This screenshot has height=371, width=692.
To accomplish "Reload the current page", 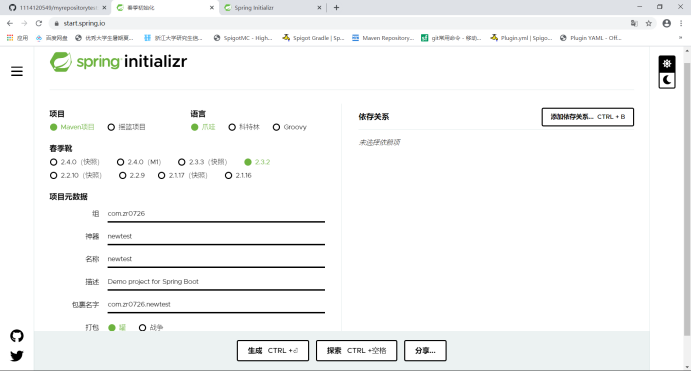I will point(39,23).
